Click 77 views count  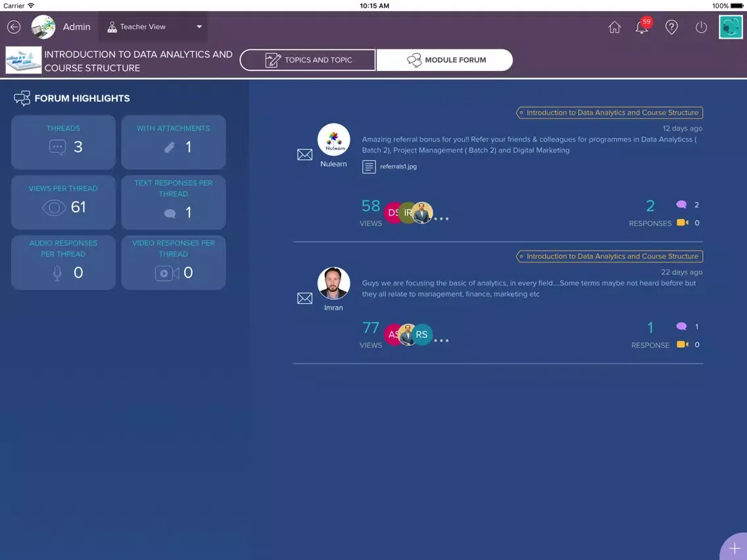[x=371, y=328]
